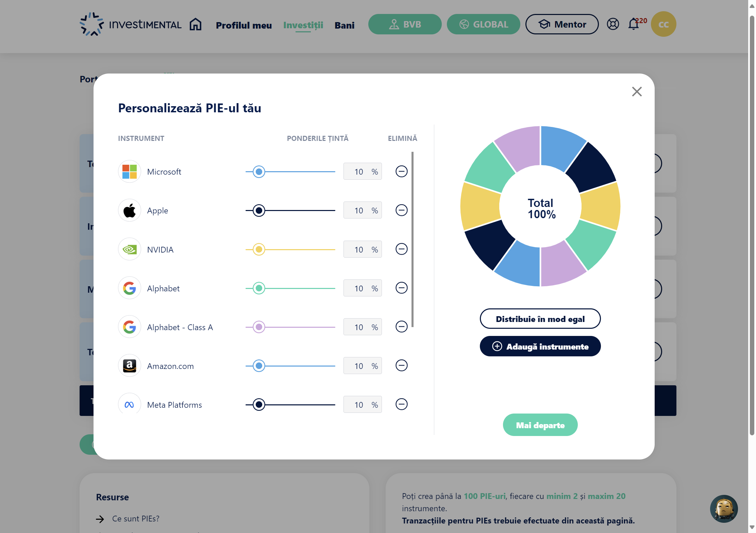
Task: Focus the Alphabet - Class A percentage input
Action: coord(363,327)
